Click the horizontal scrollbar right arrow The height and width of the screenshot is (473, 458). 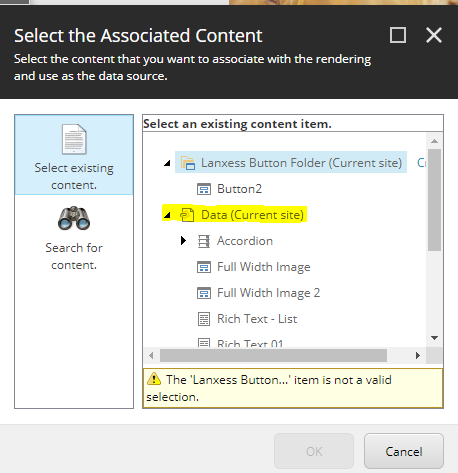click(x=418, y=355)
